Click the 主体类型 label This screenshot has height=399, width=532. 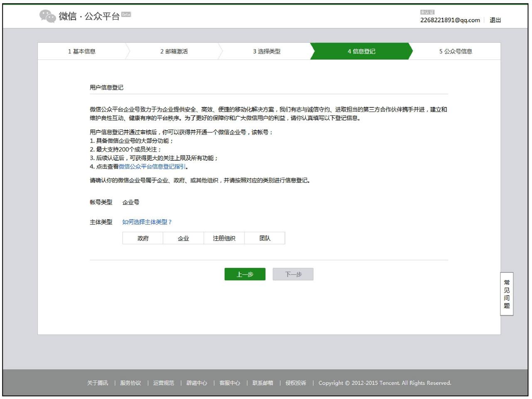point(101,222)
